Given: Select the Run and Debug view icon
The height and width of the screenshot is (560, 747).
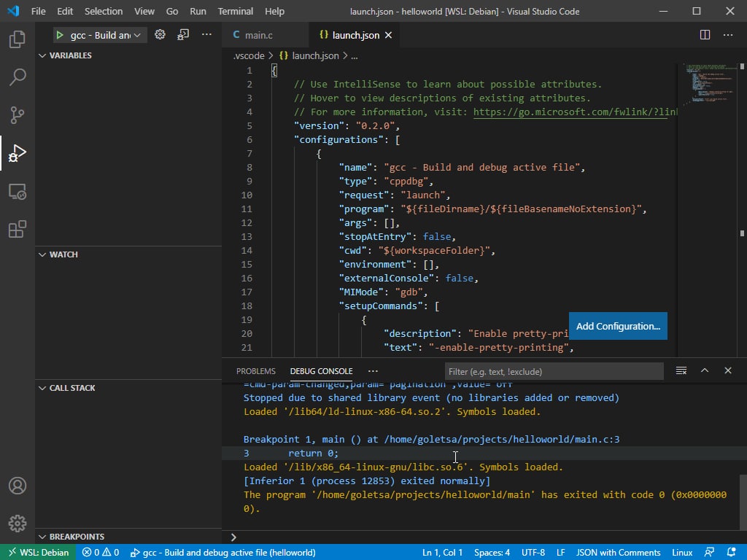Looking at the screenshot, I should [x=18, y=153].
